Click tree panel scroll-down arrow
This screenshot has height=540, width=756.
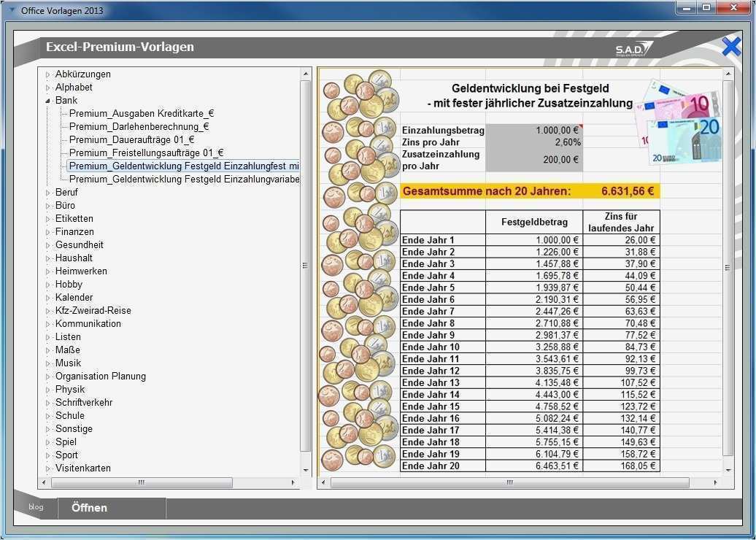[x=305, y=470]
